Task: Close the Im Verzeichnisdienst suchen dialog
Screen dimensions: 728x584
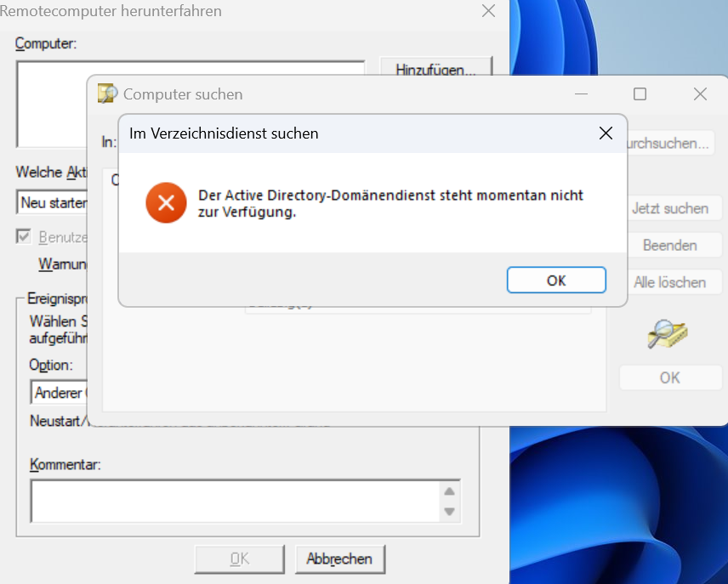Action: pyautogui.click(x=606, y=133)
